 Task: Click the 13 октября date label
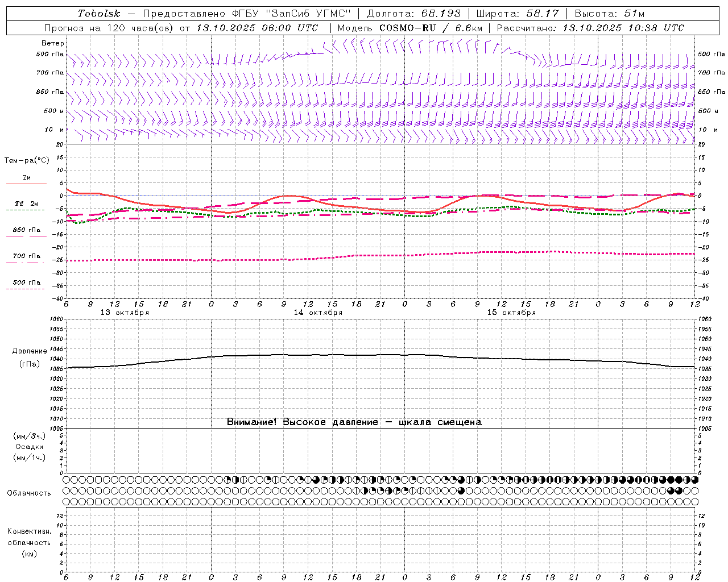[125, 313]
